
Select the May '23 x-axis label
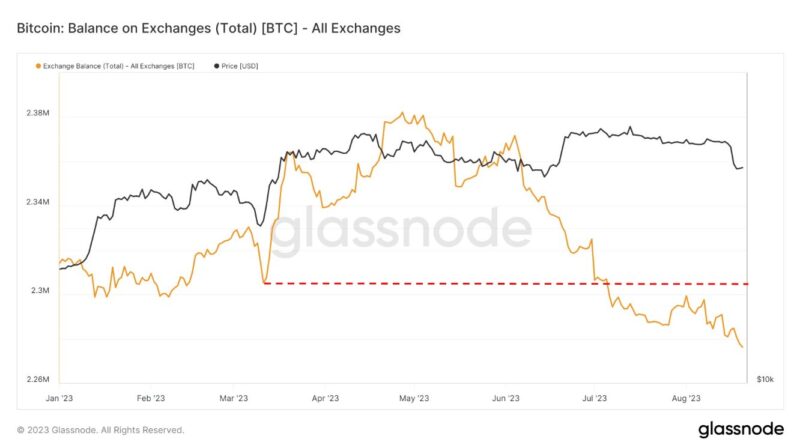pos(415,397)
